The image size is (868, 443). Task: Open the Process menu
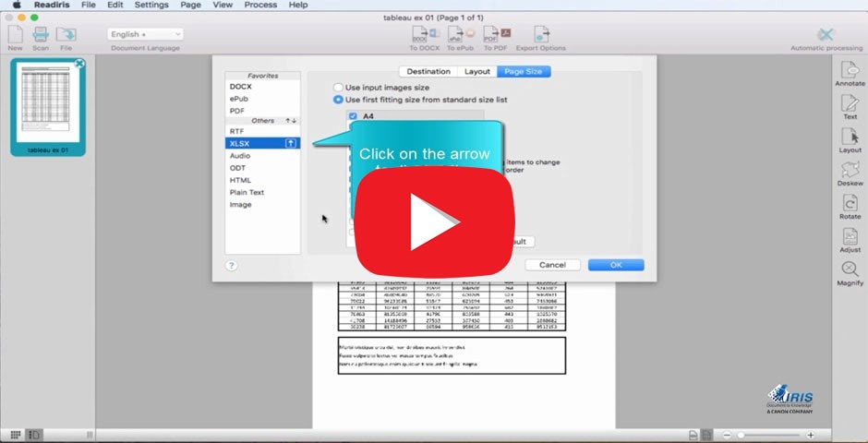tap(260, 5)
